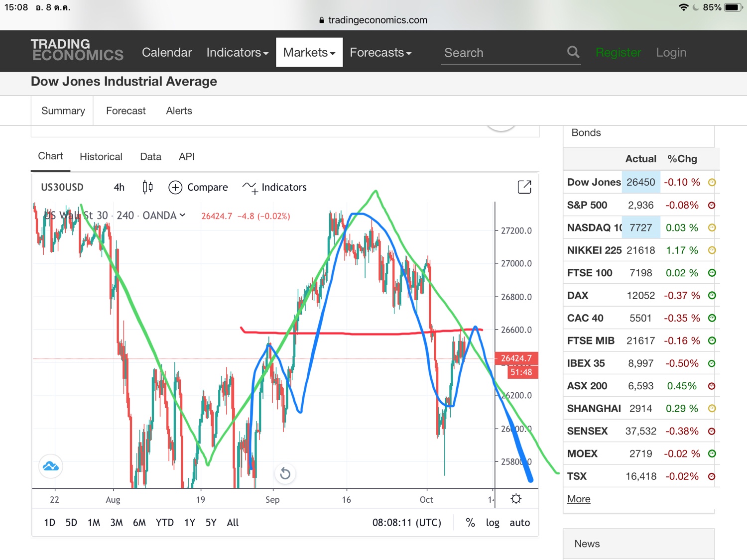Select the Historical tab

(x=101, y=157)
